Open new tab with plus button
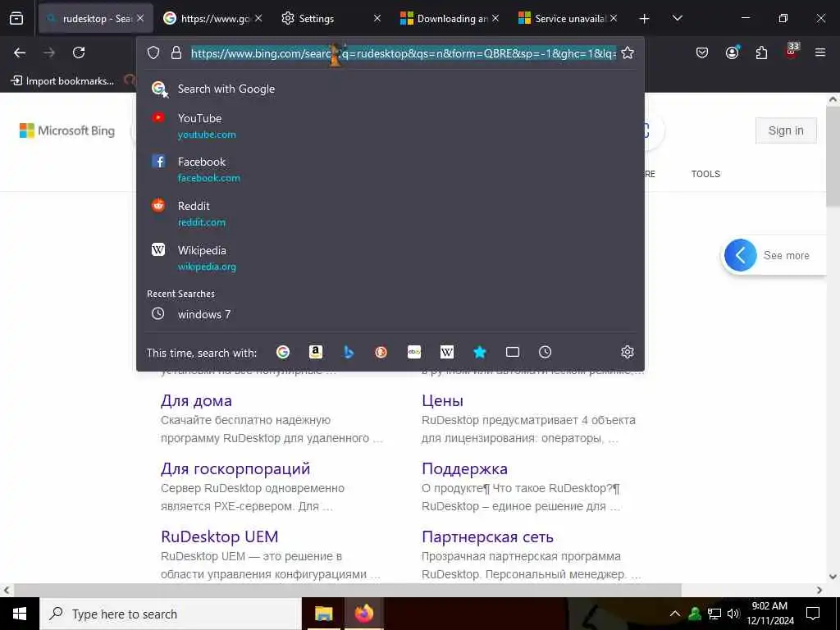This screenshot has height=630, width=840. tap(645, 19)
